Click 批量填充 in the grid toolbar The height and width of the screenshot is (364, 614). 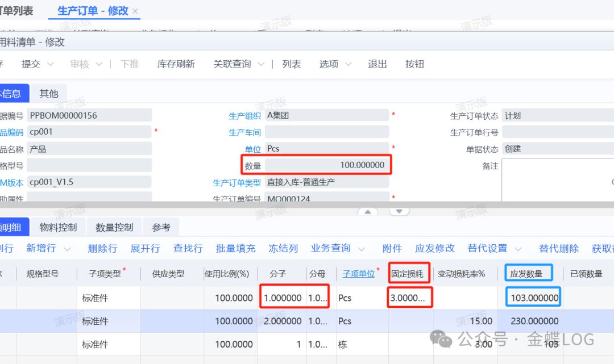tap(235, 249)
